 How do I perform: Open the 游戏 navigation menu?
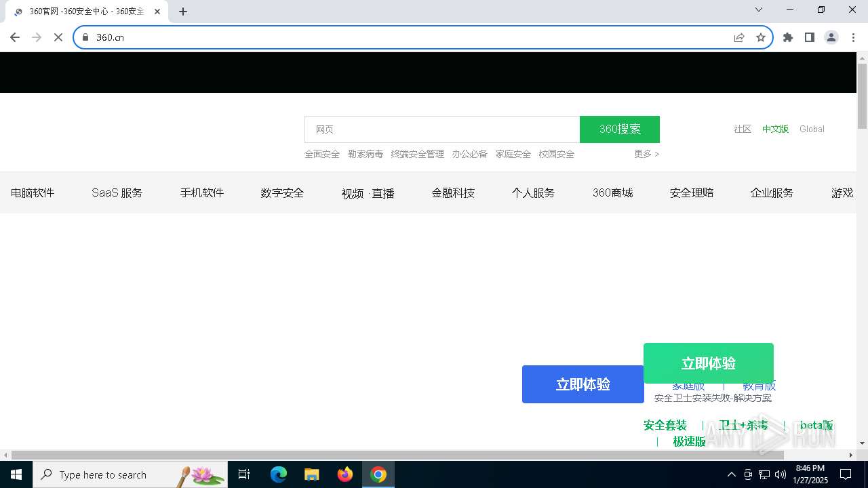(x=842, y=192)
